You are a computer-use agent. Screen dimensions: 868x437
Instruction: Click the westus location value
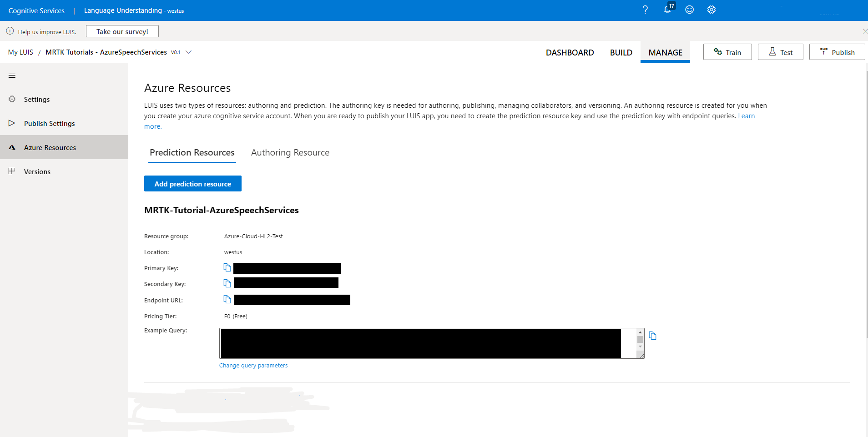(233, 252)
